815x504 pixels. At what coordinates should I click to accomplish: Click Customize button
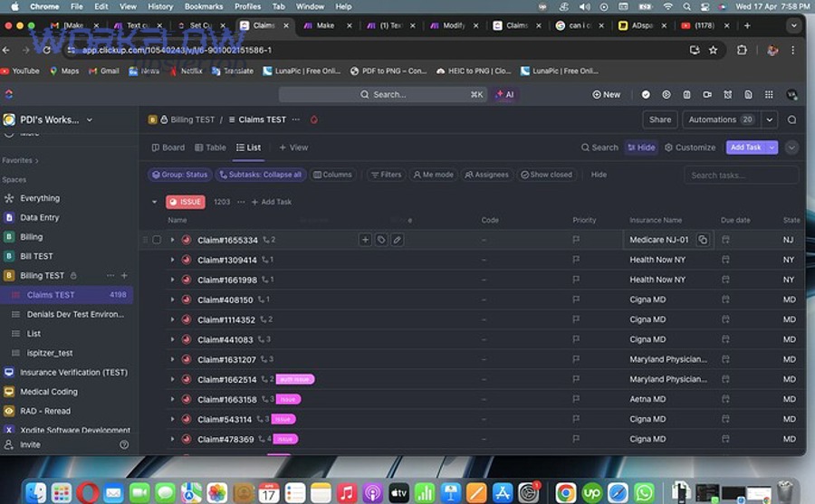tap(690, 147)
